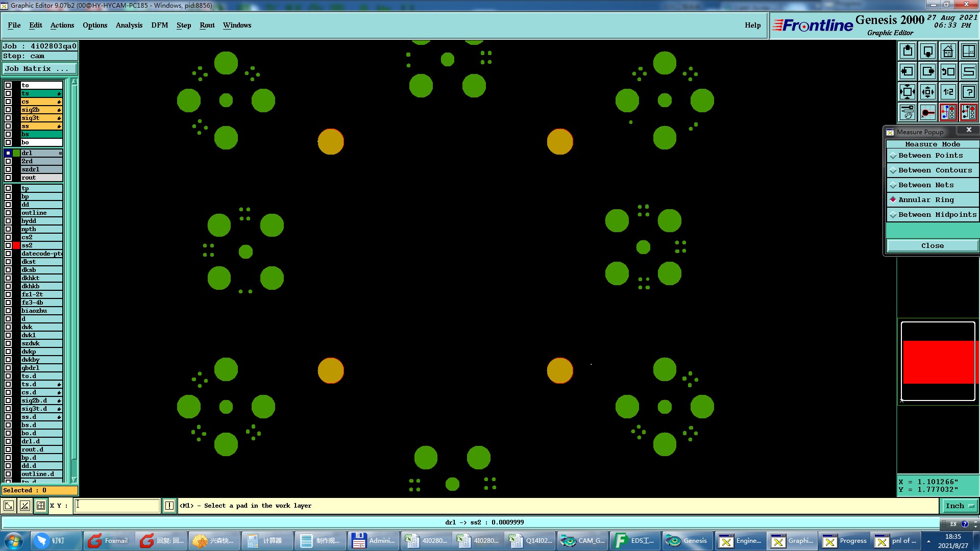Select the Between Nets measure mode

[926, 185]
